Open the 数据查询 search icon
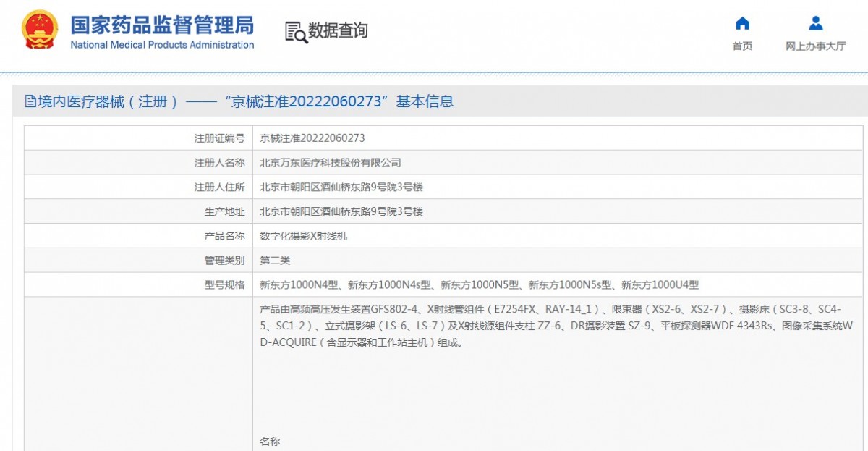The height and width of the screenshot is (451, 868). pos(296,32)
